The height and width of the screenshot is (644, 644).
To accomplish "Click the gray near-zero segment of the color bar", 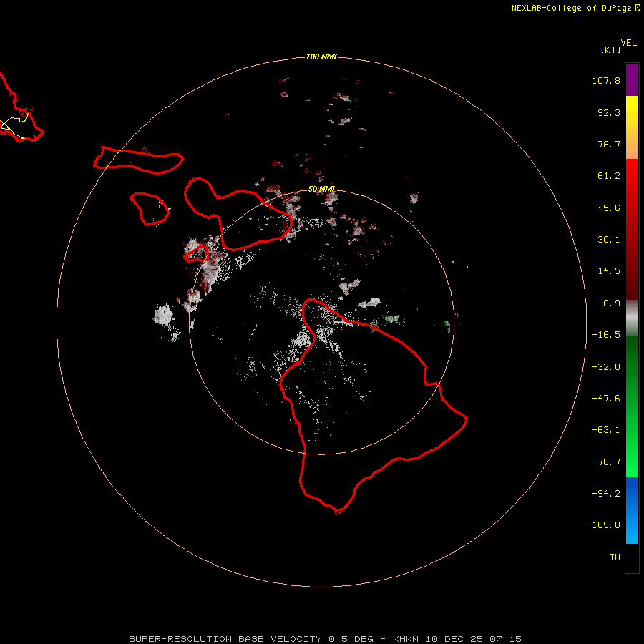I will tap(632, 318).
